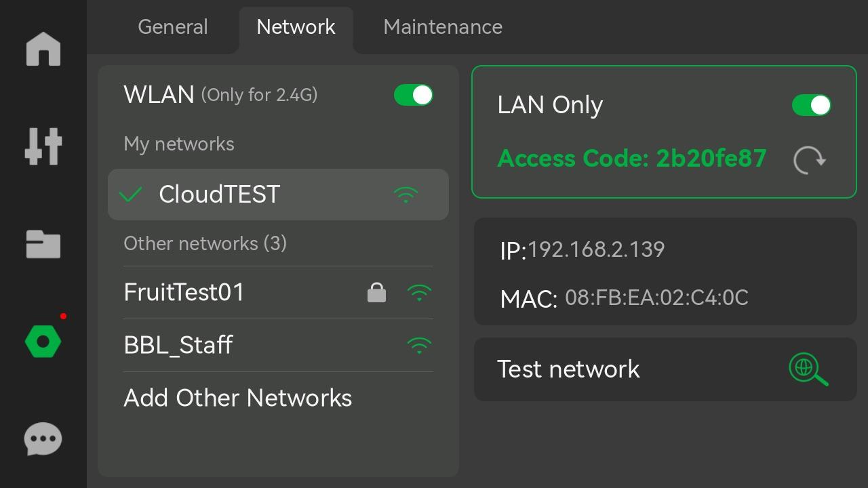Click the lock icon beside FruitTest01
This screenshot has width=868, height=488.
click(x=376, y=293)
